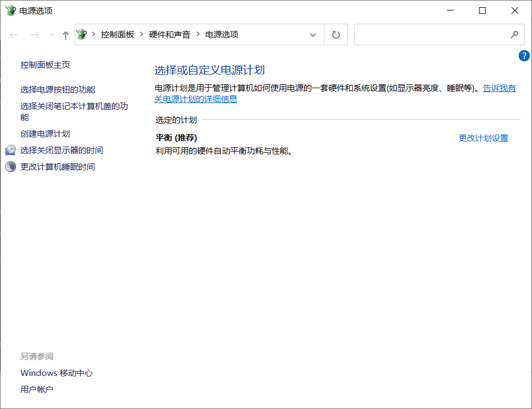The height and width of the screenshot is (409, 532).
Task: Click the icon beside 更改计算机睡眠时间
Action: (10, 166)
